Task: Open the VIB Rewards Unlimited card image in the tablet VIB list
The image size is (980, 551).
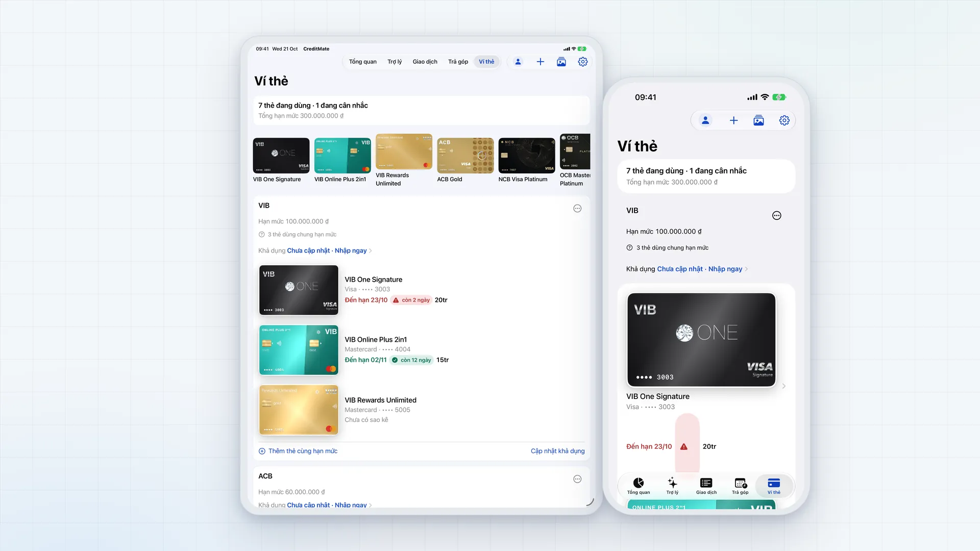Action: [299, 410]
